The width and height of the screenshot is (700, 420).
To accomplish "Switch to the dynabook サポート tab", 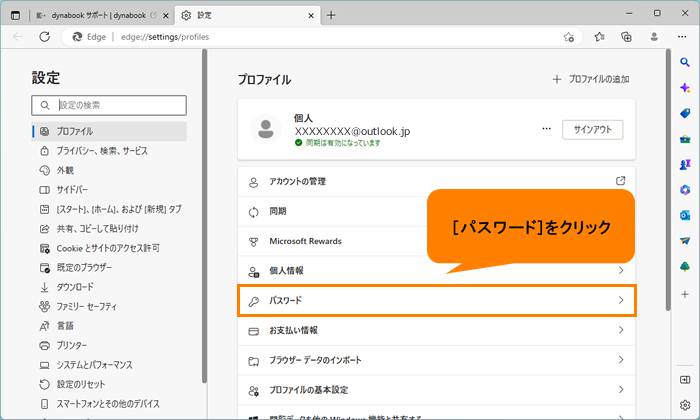I will click(x=102, y=16).
